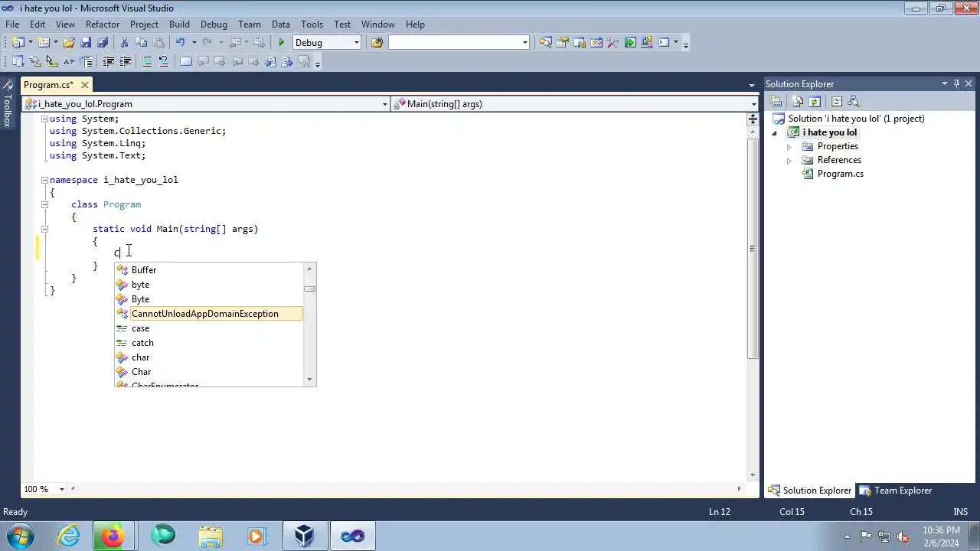The width and height of the screenshot is (980, 551).
Task: Open the Build menu
Action: tap(179, 24)
